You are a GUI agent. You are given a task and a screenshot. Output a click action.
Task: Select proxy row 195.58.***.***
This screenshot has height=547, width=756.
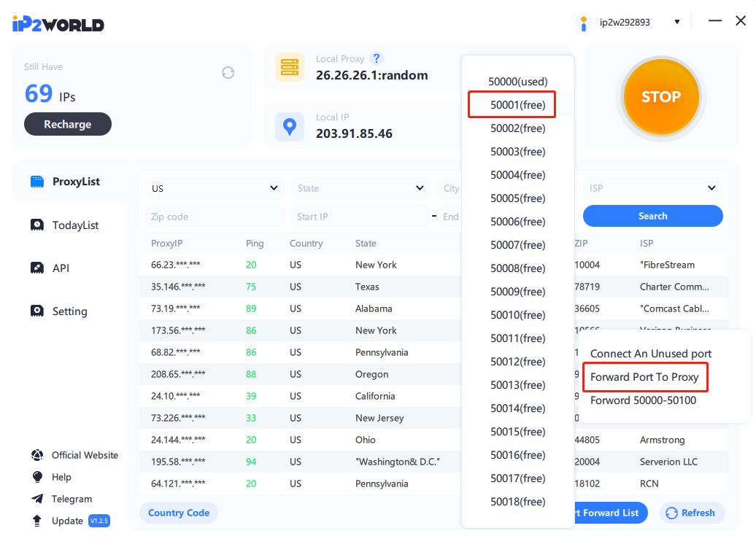point(301,462)
